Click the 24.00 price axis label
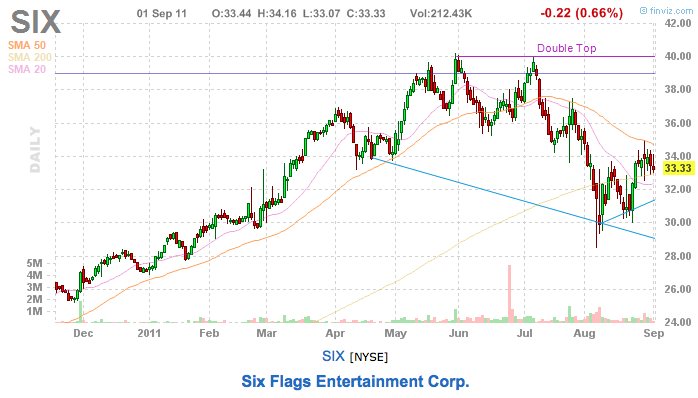Viewport: 698px width, 398px height. tap(678, 322)
